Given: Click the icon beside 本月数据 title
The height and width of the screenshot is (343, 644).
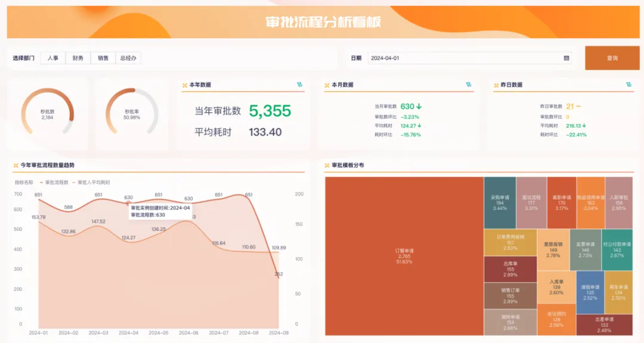Looking at the screenshot, I should [327, 85].
